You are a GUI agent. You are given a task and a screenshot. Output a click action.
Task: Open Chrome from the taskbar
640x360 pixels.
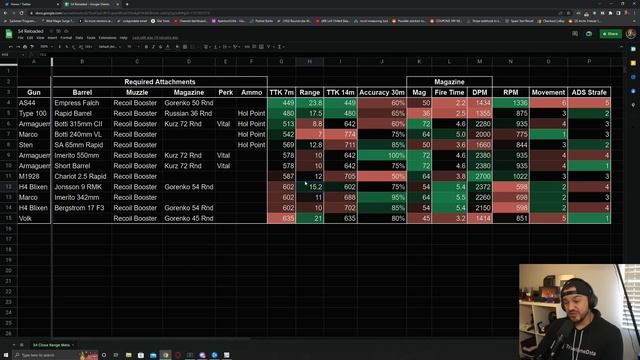tap(165, 355)
